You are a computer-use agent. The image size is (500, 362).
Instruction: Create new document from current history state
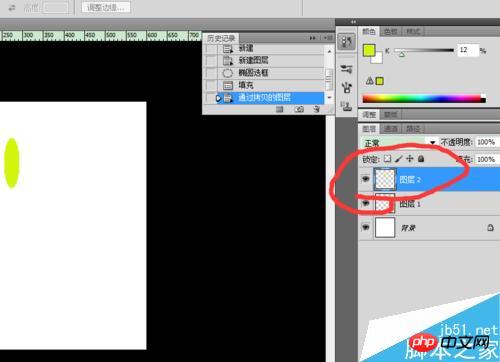point(280,109)
